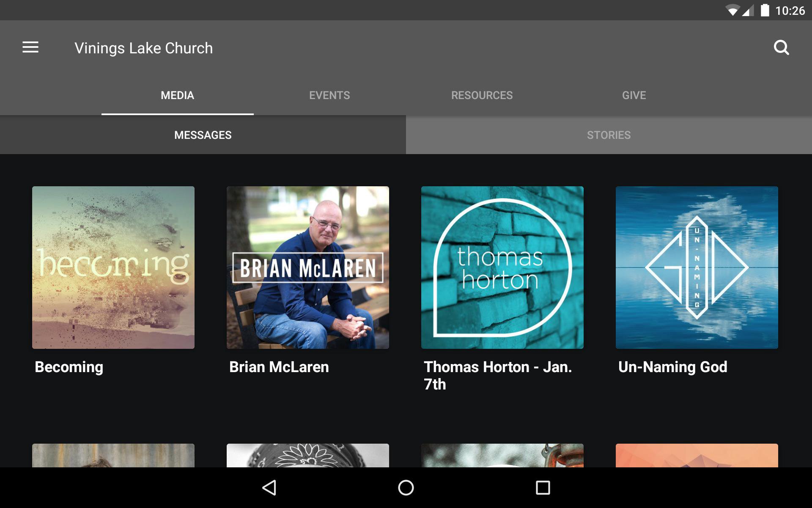This screenshot has width=812, height=508.
Task: Click the Becoming title text
Action: [x=69, y=367]
